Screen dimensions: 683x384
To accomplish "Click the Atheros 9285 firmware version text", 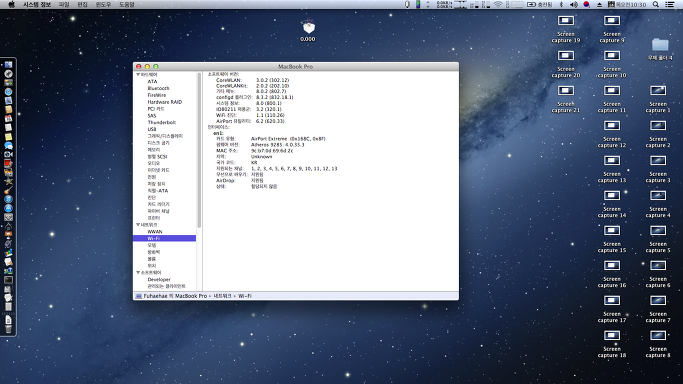I will 277,145.
